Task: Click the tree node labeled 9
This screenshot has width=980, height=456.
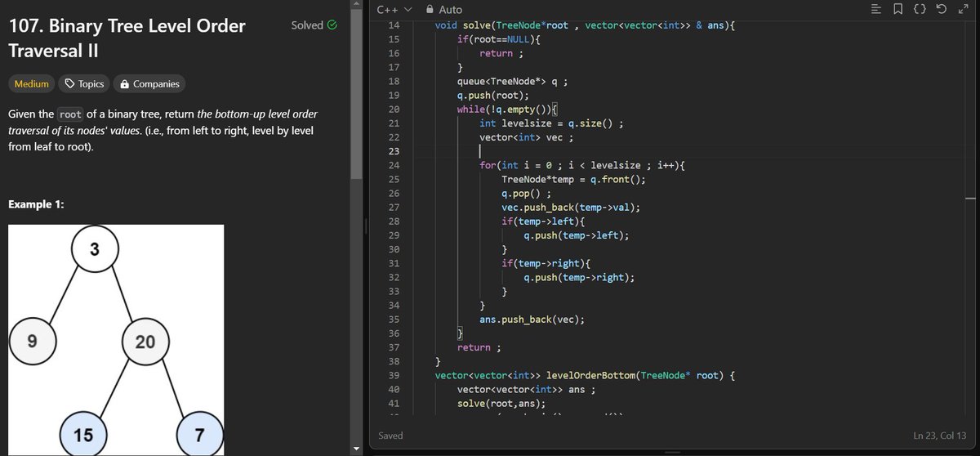Action: tap(31, 342)
